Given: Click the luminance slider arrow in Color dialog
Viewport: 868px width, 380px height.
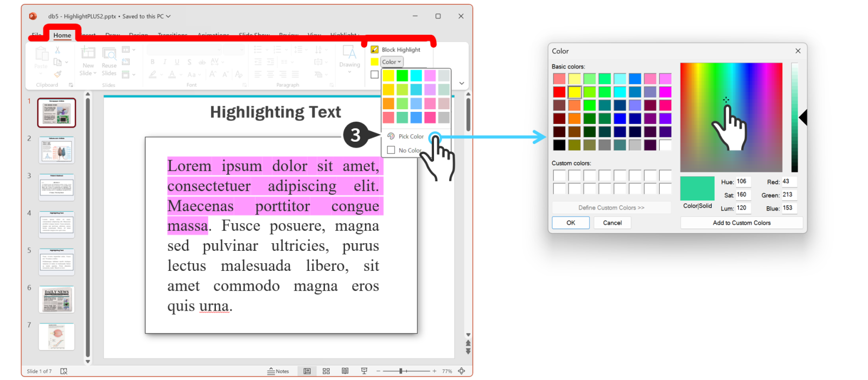Looking at the screenshot, I should (803, 117).
